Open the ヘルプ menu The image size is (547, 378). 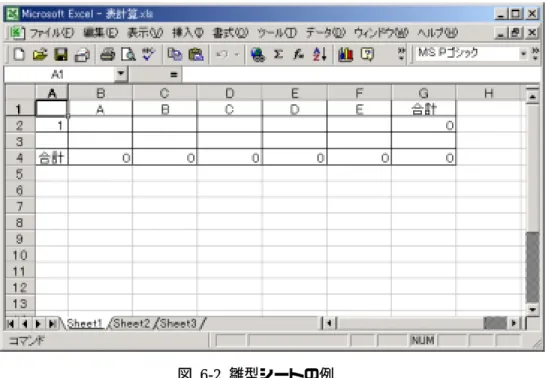(x=437, y=33)
